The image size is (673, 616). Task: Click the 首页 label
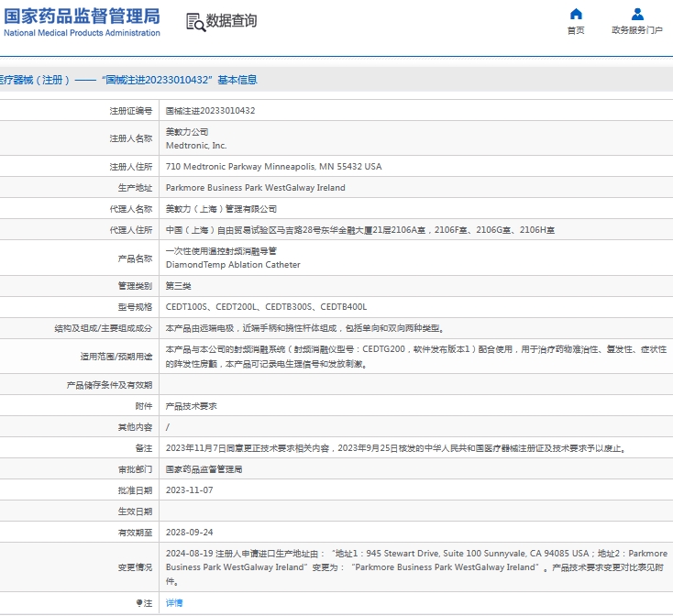pos(576,30)
